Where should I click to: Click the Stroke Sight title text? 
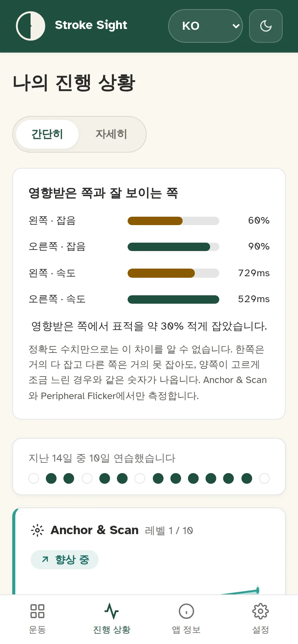click(x=91, y=25)
